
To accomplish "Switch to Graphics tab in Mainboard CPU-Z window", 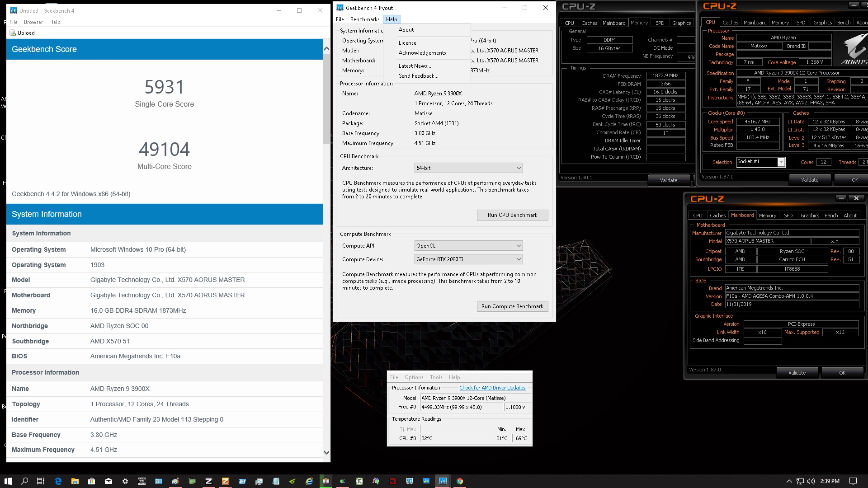I will click(x=810, y=216).
